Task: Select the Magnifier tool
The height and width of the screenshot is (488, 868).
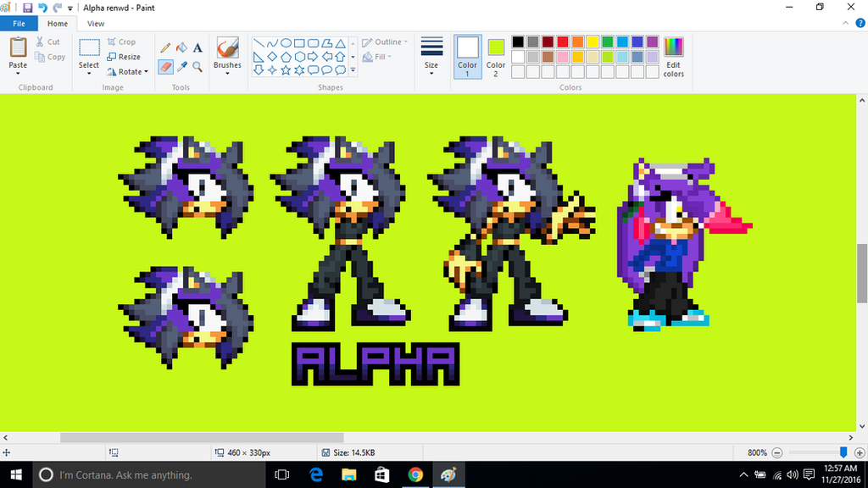Action: [198, 67]
